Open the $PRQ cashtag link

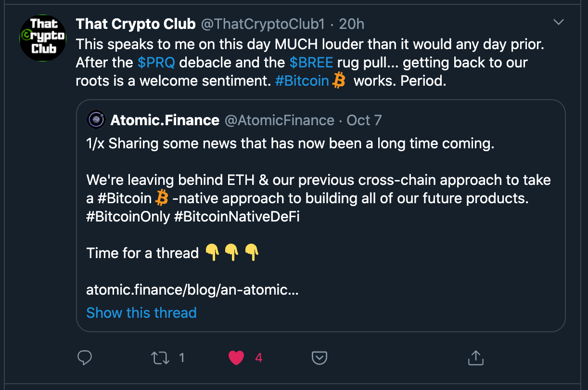click(156, 62)
